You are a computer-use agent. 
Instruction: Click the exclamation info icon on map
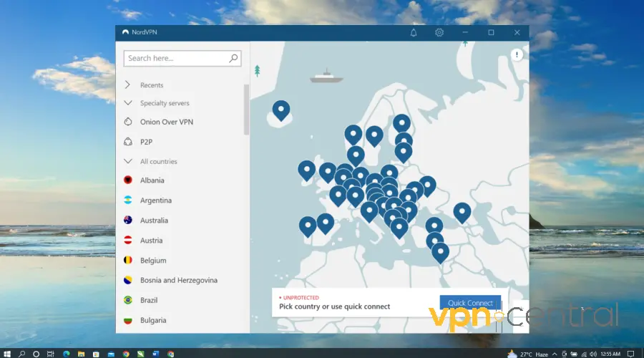point(517,54)
